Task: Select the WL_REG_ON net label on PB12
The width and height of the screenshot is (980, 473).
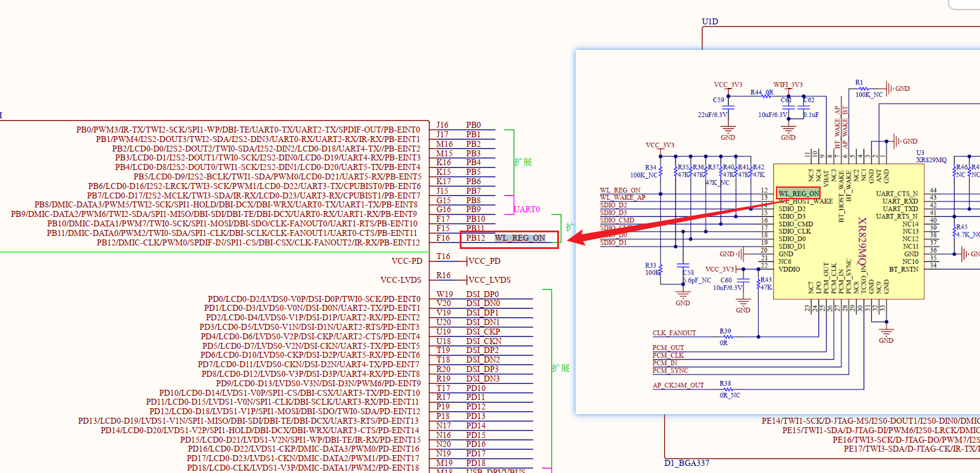Action: [x=520, y=238]
